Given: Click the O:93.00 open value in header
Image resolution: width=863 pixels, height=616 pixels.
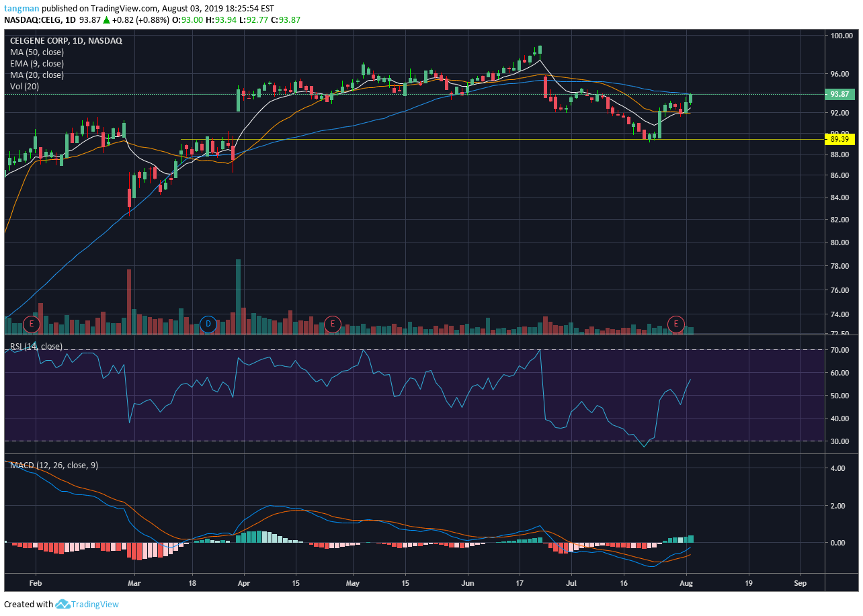Looking at the screenshot, I should point(186,20).
